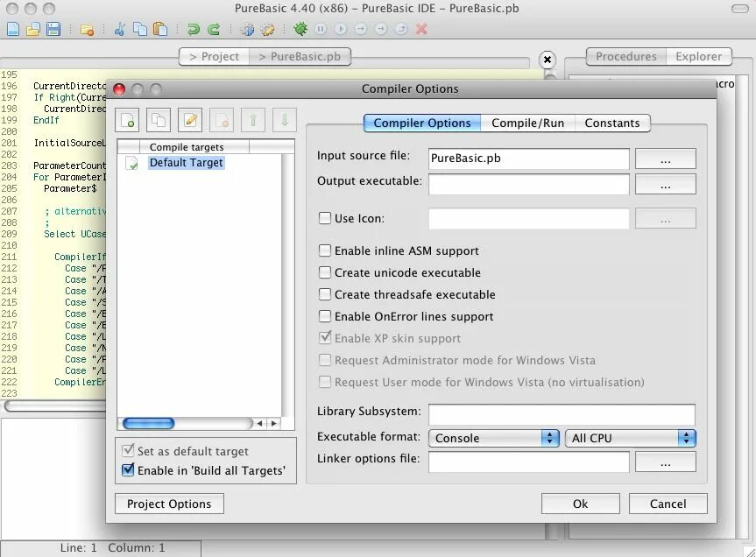Open the All CPU dropdown
This screenshot has width=756, height=557.
(629, 436)
